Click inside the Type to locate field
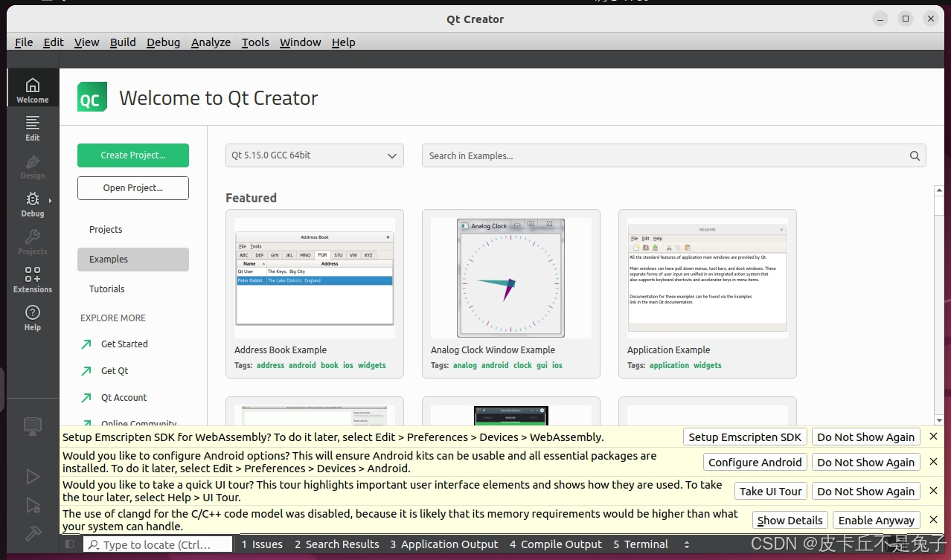Screen dimensions: 951x560 156,544
